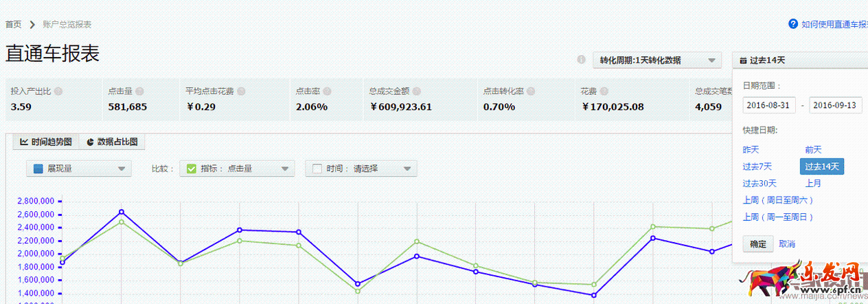Click the info icon next to 点击率
The height and width of the screenshot is (304, 868).
click(x=327, y=91)
